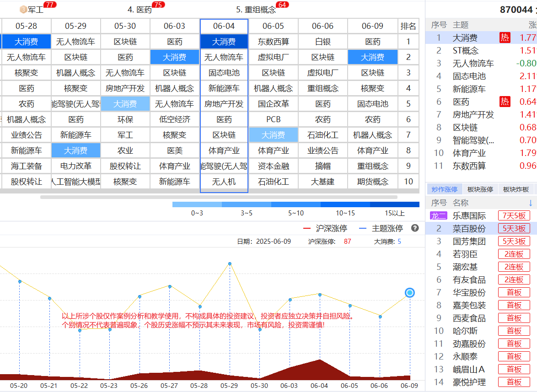Select 无人物流车 row in the right theme list
Screen dimensions: 537x392
pos(481,63)
